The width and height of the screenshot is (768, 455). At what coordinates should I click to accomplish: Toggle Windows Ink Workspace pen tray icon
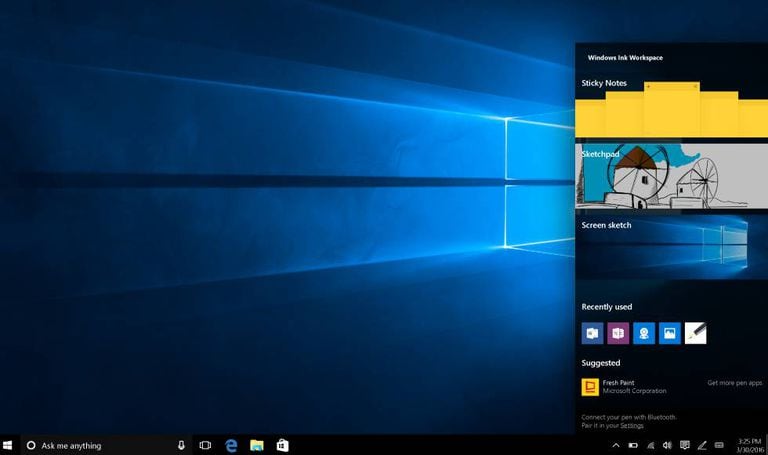(702, 445)
